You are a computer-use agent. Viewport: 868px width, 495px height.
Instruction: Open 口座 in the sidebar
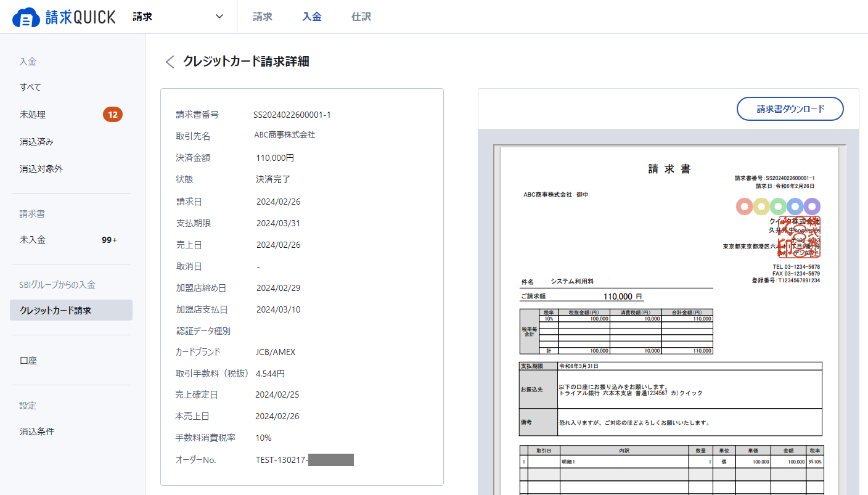point(28,361)
